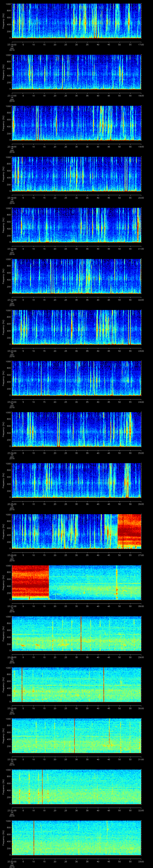153x868 pixels.
Task: Click the 23:27:00 start time label
Action: [x=12, y=606]
